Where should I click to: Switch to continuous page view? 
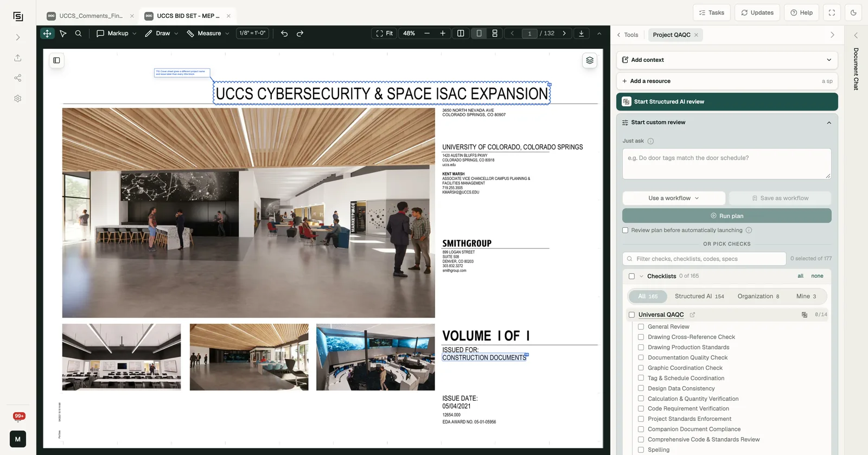pyautogui.click(x=495, y=34)
